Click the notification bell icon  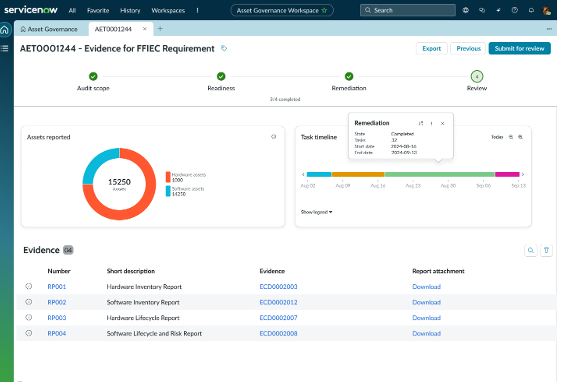click(531, 10)
